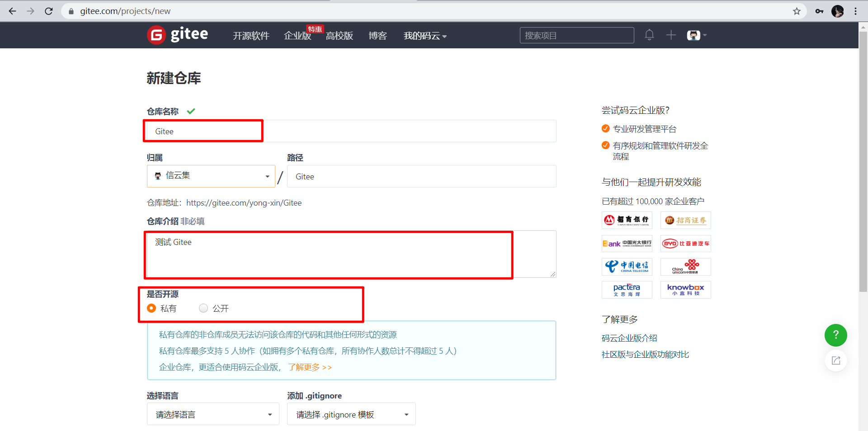Reload the page with the refresh icon
Screen dimensions: 868x431
(49, 11)
